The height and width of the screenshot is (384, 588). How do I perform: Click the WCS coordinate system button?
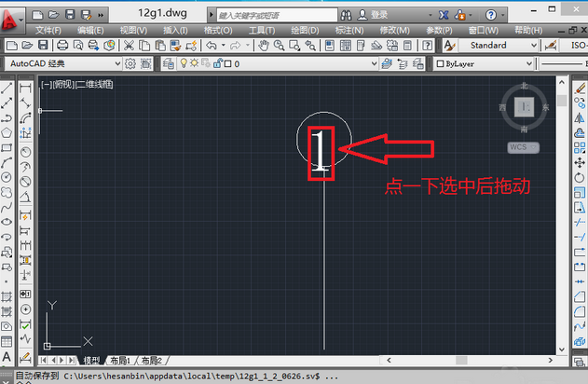523,147
